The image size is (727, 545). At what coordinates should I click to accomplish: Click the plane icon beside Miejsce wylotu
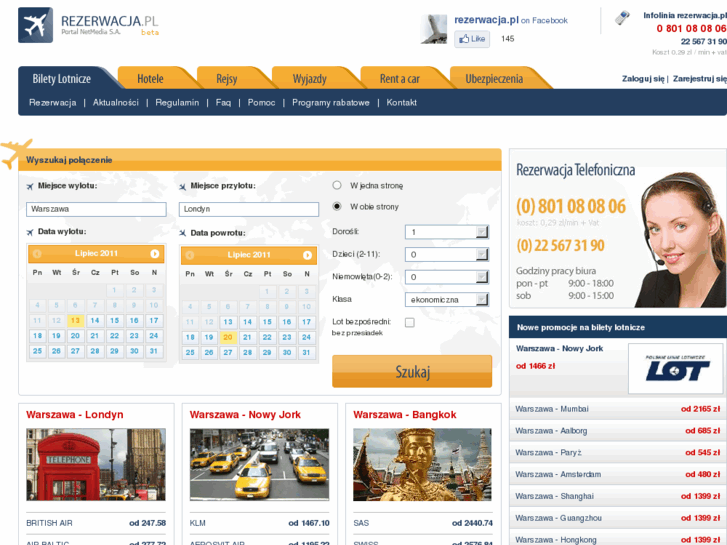[x=30, y=186]
